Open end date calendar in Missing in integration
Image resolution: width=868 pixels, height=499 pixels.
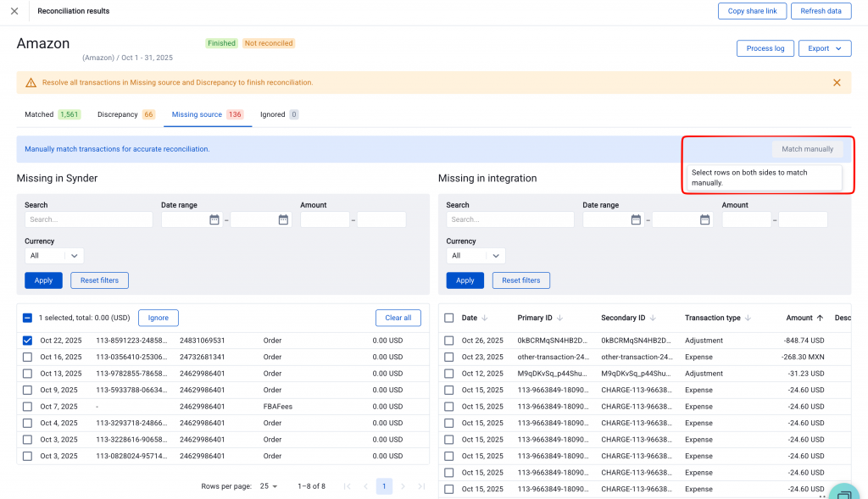click(704, 219)
